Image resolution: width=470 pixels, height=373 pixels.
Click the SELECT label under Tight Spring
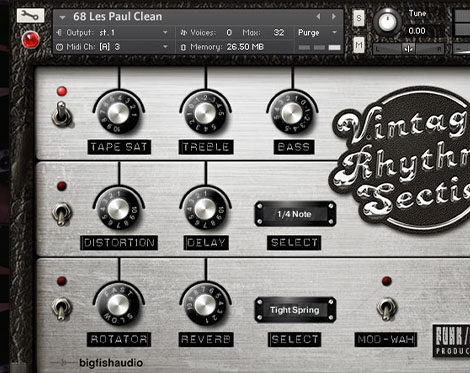tap(294, 339)
